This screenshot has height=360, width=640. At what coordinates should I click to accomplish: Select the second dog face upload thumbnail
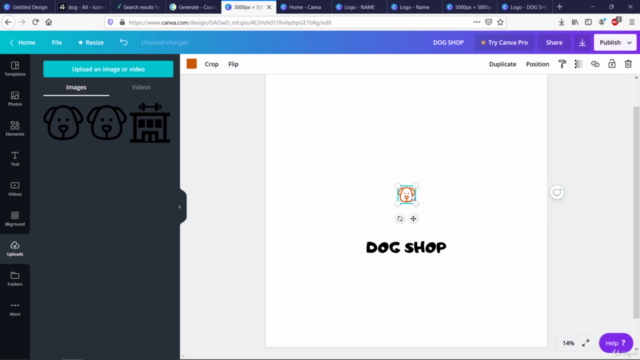[x=107, y=122]
